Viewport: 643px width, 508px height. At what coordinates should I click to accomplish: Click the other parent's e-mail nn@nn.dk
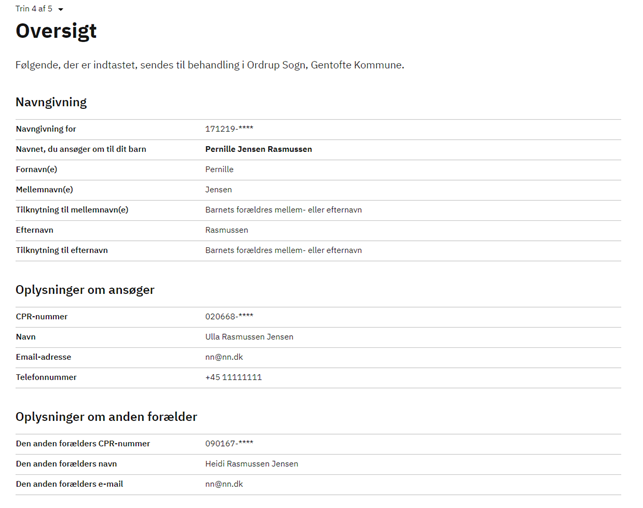click(x=224, y=484)
